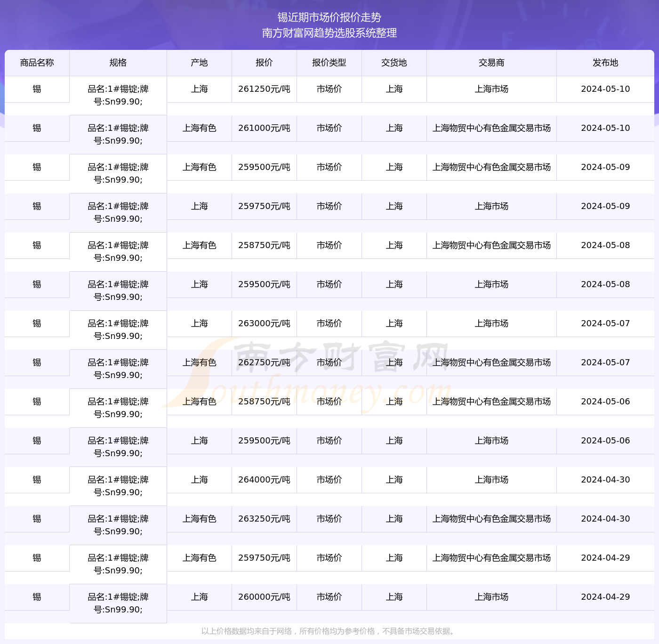Click the price in the 上海有色 2024-05-06 row
The image size is (659, 644).
click(x=265, y=402)
